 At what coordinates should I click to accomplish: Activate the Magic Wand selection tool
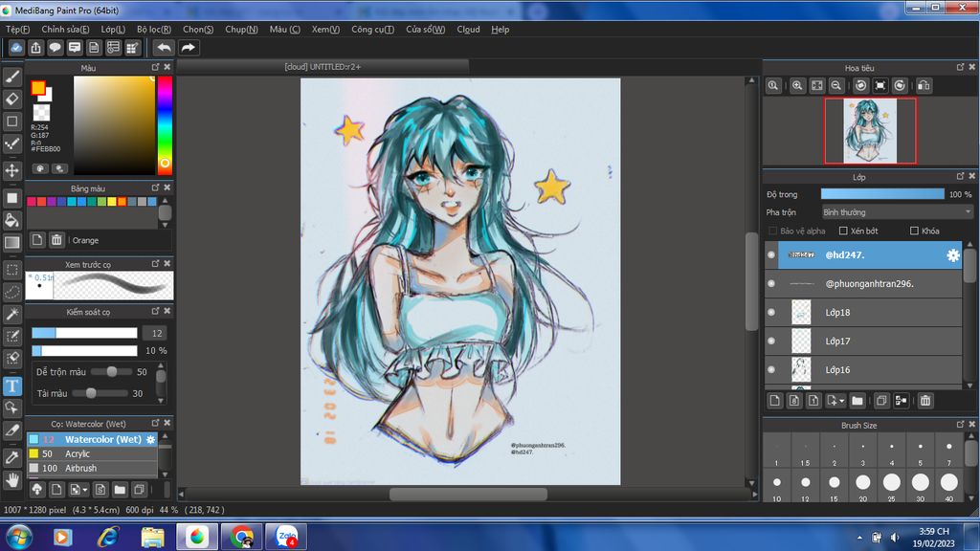[12, 314]
